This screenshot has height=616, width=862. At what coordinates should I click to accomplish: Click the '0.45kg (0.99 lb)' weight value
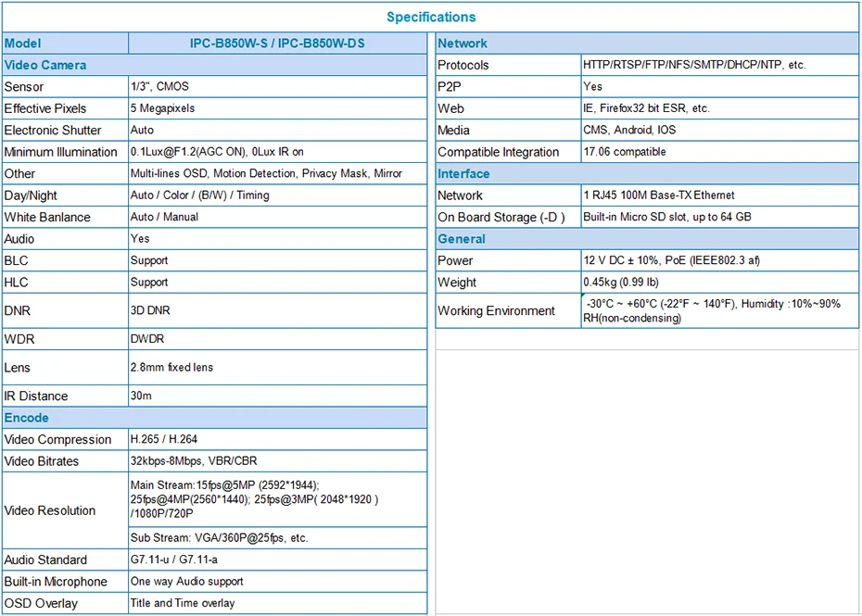tap(621, 283)
